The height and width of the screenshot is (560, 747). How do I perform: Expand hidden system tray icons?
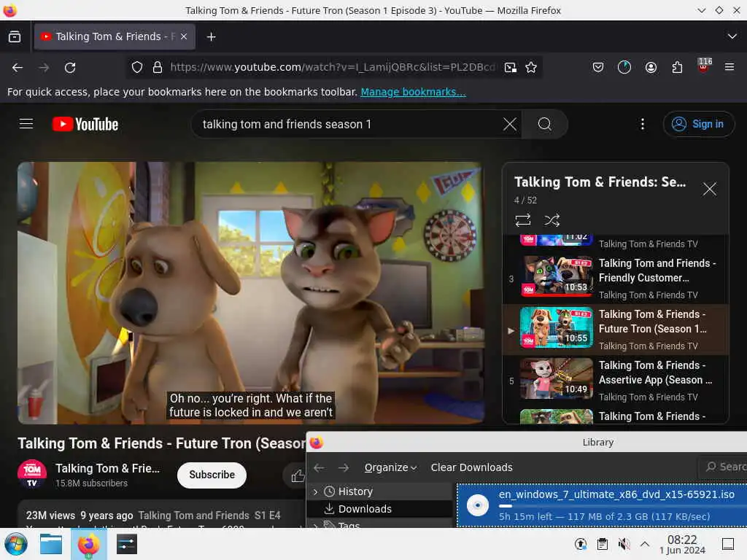coord(645,544)
